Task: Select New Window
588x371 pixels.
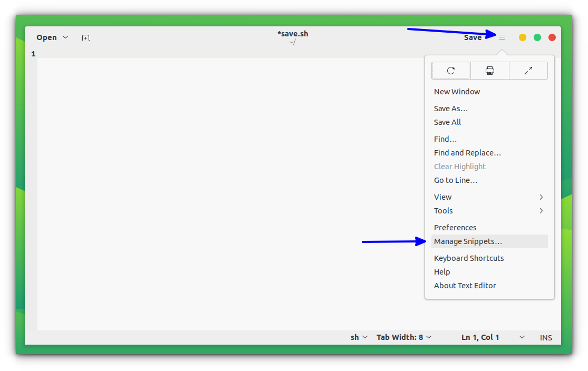Action: pos(457,91)
